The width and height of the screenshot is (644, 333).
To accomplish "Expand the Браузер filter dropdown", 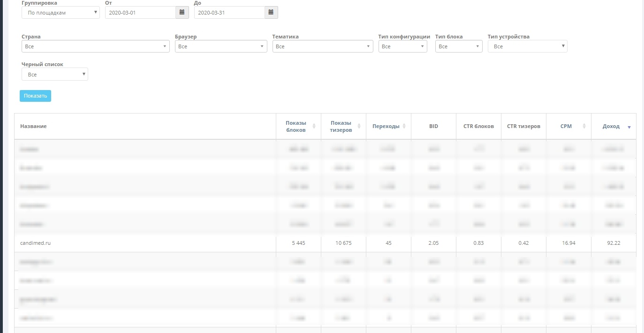I will 221,46.
